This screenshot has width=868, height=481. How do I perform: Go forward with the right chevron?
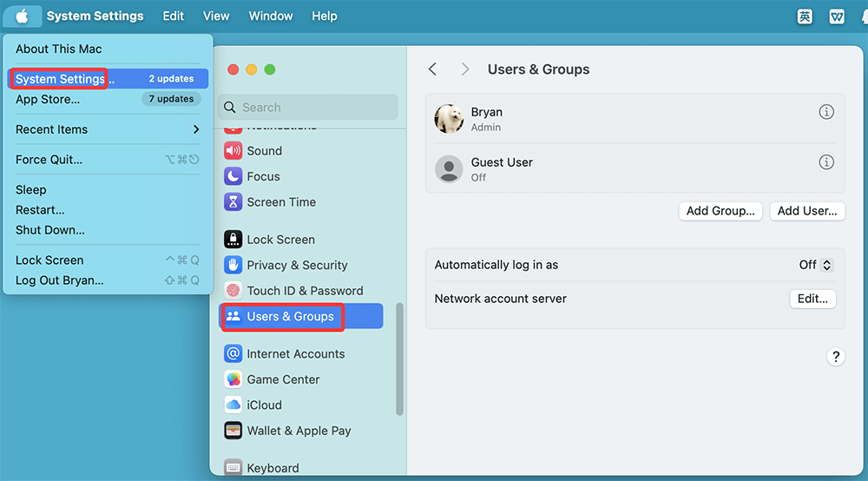[x=465, y=69]
